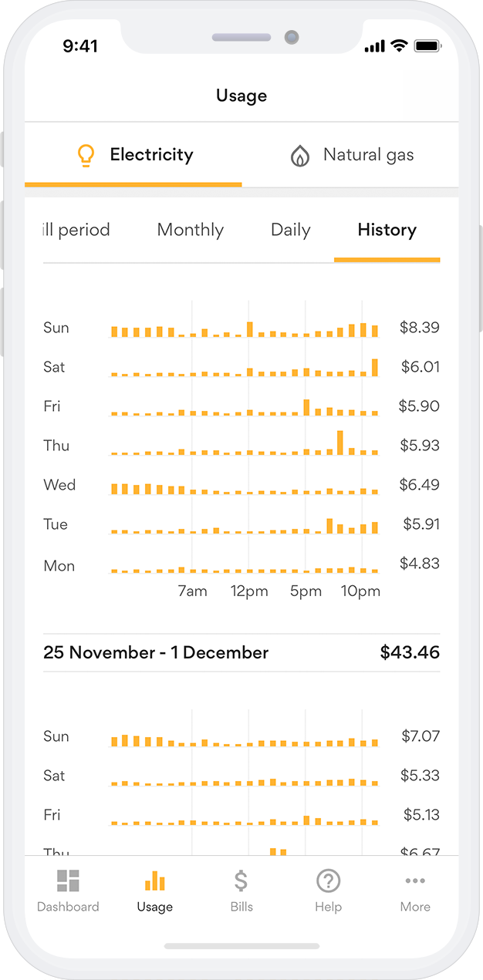Tap the More three-dots icon
This screenshot has height=980, width=483.
tap(415, 881)
